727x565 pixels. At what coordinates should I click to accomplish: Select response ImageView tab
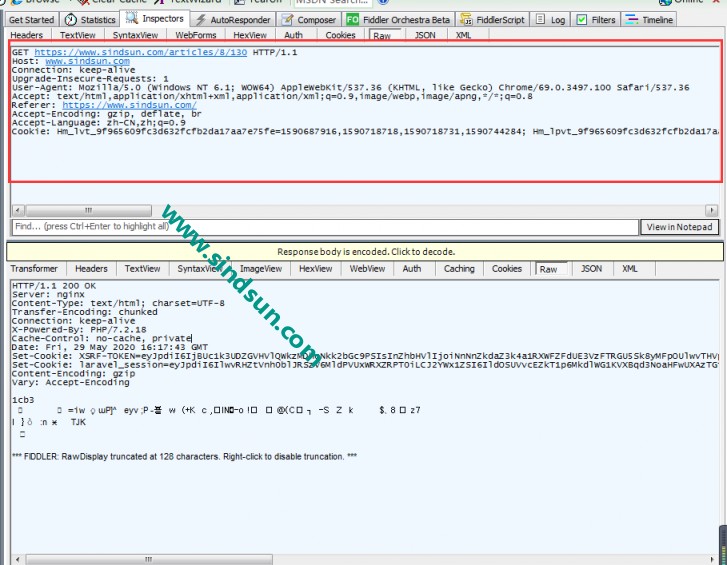coord(261,269)
